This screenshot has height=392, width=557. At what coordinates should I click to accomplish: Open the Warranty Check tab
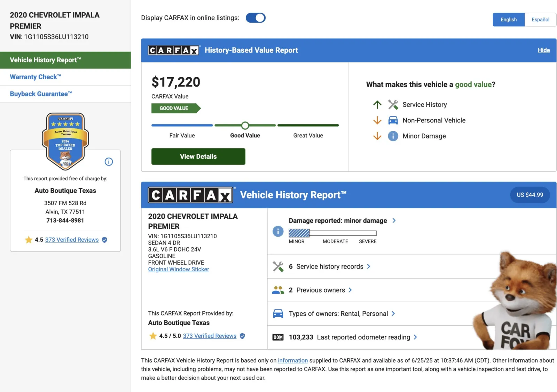coord(36,77)
